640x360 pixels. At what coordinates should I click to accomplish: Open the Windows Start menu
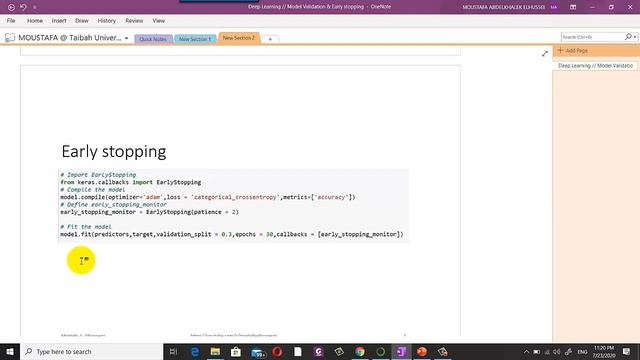coord(10,351)
